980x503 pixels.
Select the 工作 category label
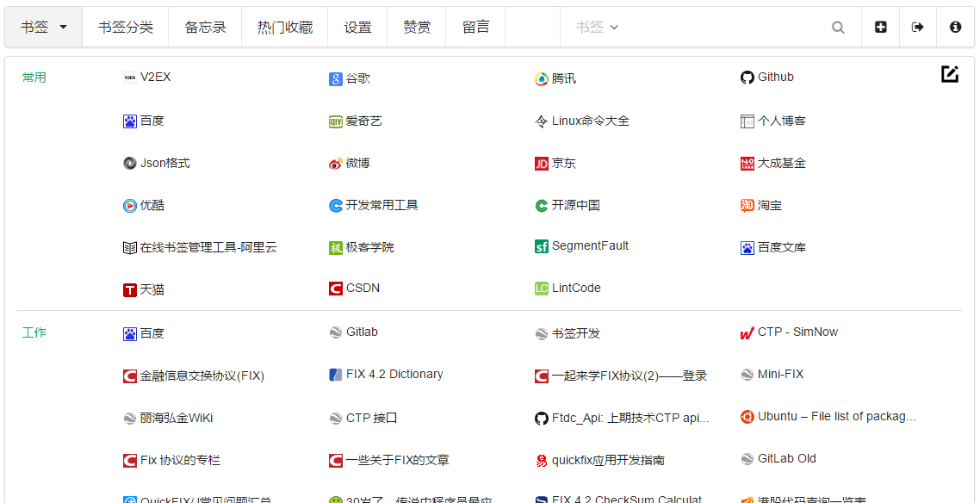coord(34,332)
